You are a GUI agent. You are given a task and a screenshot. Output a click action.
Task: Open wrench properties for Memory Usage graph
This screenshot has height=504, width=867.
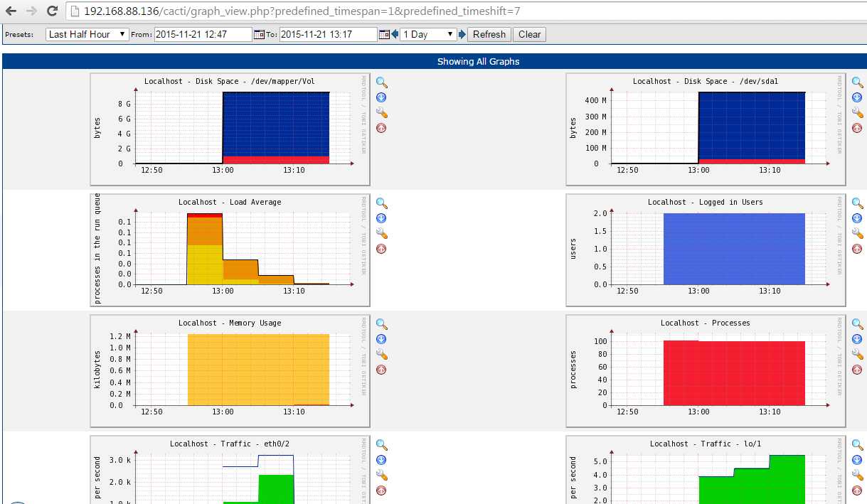pyautogui.click(x=381, y=355)
